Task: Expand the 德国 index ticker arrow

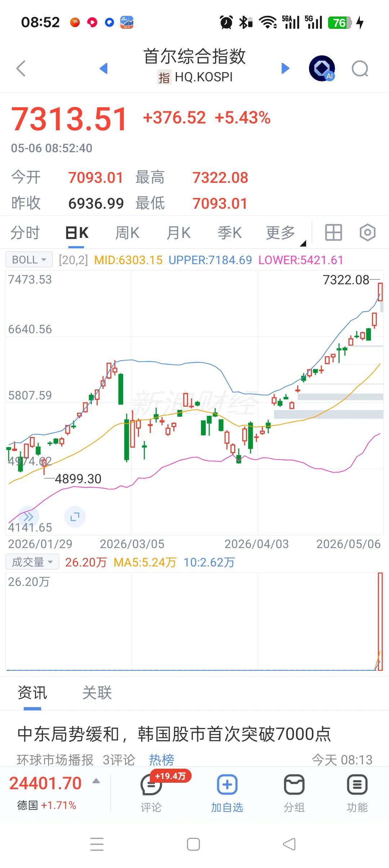Action: coord(96,781)
